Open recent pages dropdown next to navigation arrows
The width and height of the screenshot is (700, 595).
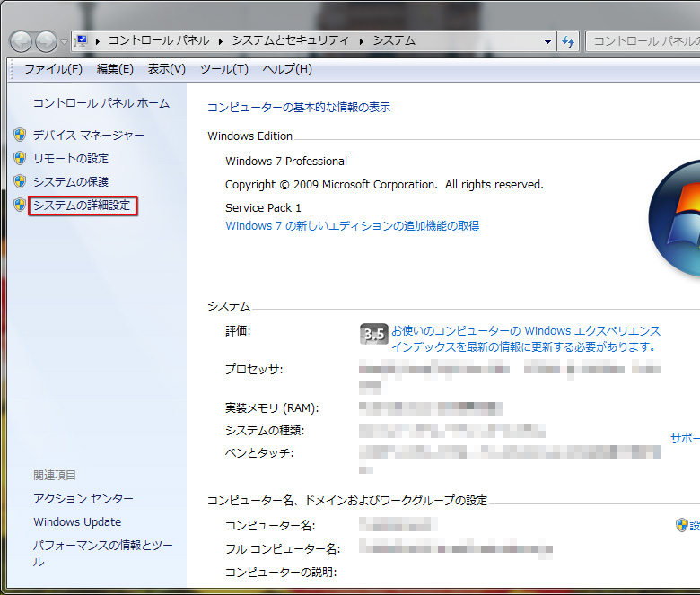click(65, 42)
